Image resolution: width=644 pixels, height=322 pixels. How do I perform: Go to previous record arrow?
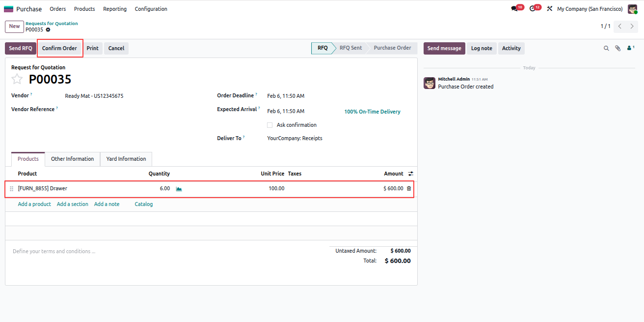point(620,27)
